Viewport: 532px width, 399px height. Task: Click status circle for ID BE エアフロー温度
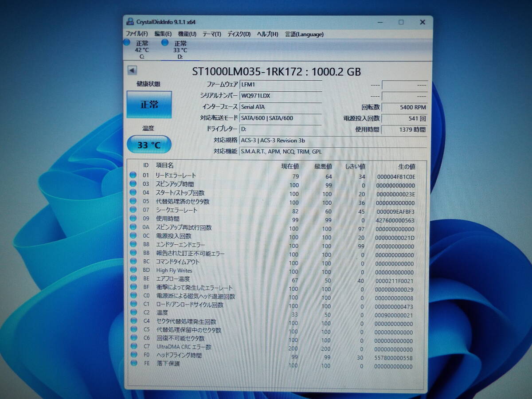click(x=133, y=279)
